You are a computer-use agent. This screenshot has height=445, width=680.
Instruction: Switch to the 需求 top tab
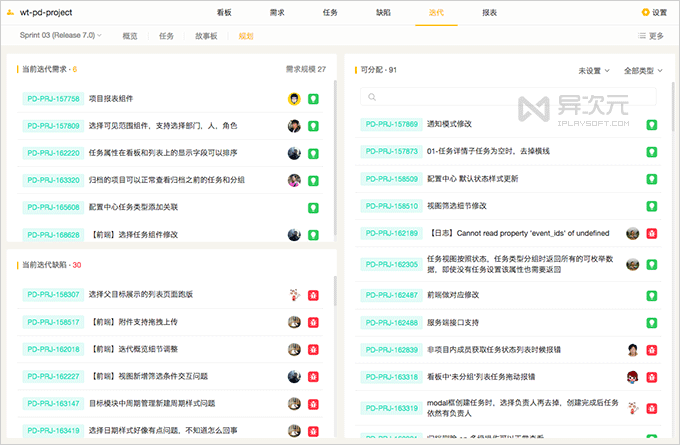tap(277, 13)
